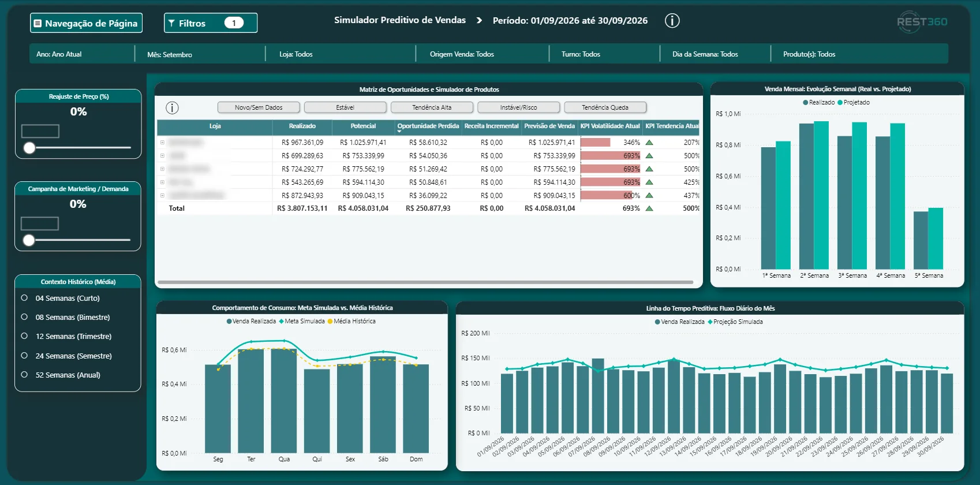Viewport: 980px width, 485px height.
Task: Expand the store row with Realizado R$ 699.289,63
Action: (162, 155)
